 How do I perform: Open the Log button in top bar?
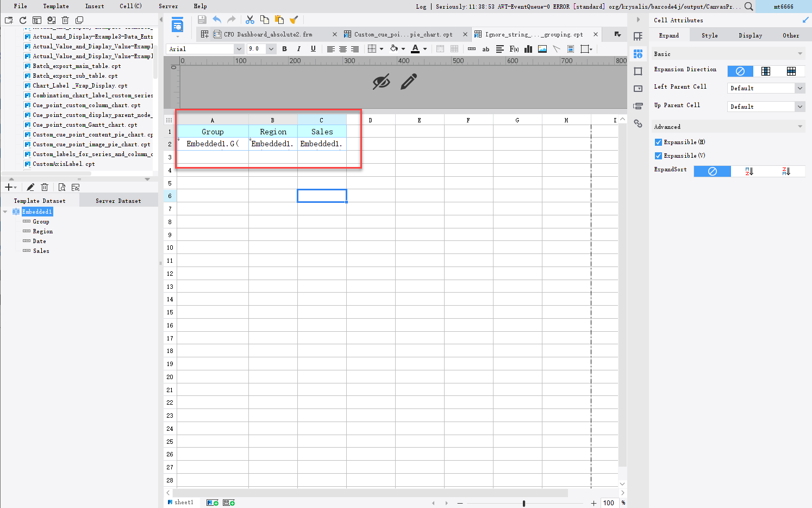(421, 7)
